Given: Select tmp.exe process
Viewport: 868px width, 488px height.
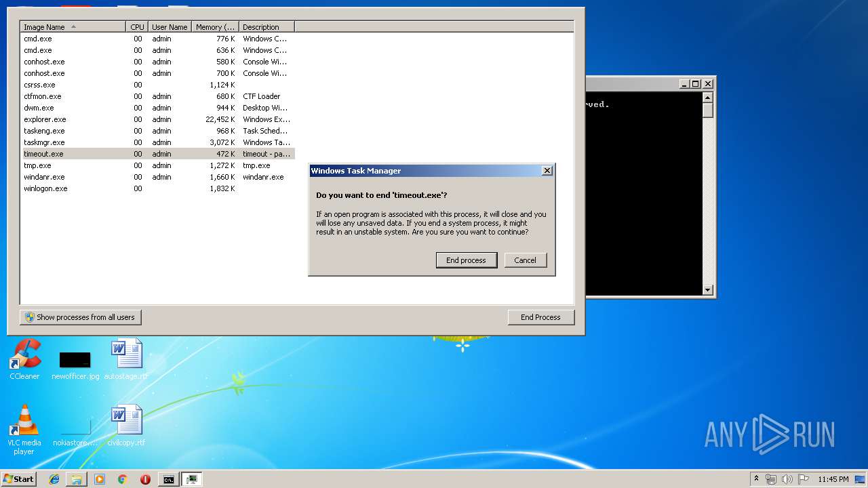Looking at the screenshot, I should [158, 165].
